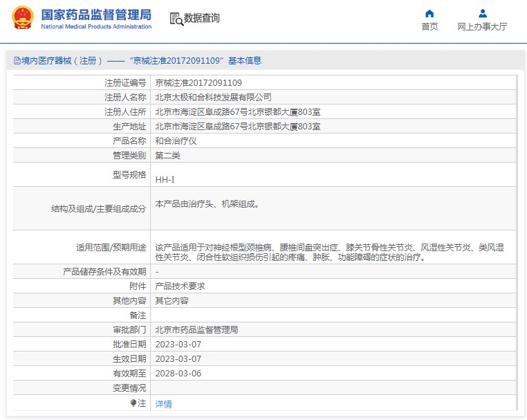The width and height of the screenshot is (527, 420).
Task: Open the 详情 details link
Action: (164, 403)
